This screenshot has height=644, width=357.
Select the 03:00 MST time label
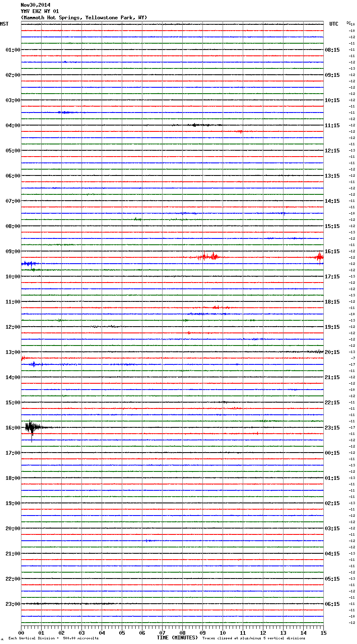pos(13,100)
